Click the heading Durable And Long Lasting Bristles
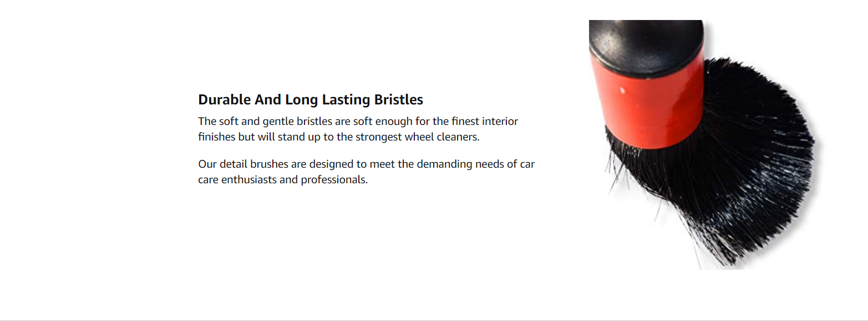Screen dimensions: 868x321 (x=311, y=100)
